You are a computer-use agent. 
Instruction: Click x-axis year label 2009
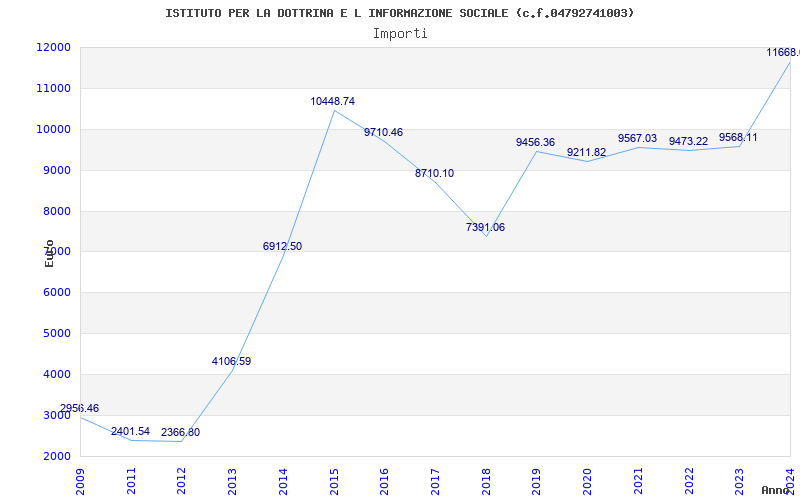(x=81, y=481)
